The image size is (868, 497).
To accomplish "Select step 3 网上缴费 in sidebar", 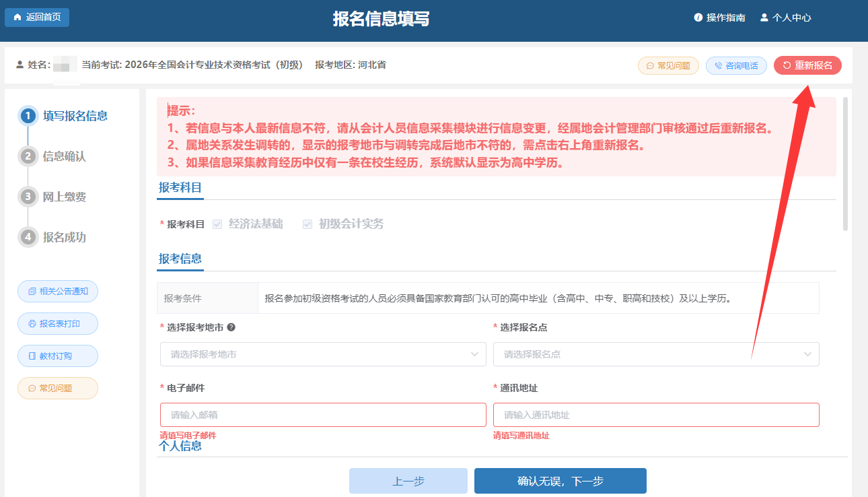I will pyautogui.click(x=28, y=197).
